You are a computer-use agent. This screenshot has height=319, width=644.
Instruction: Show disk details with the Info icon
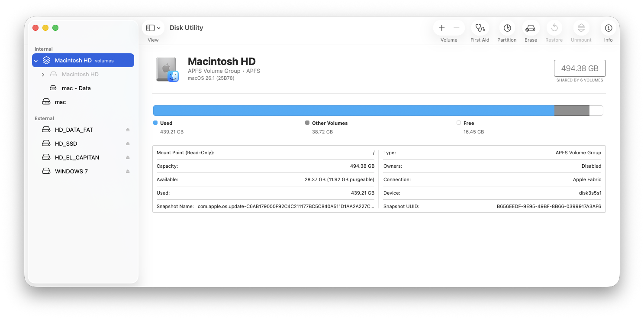pos(609,28)
